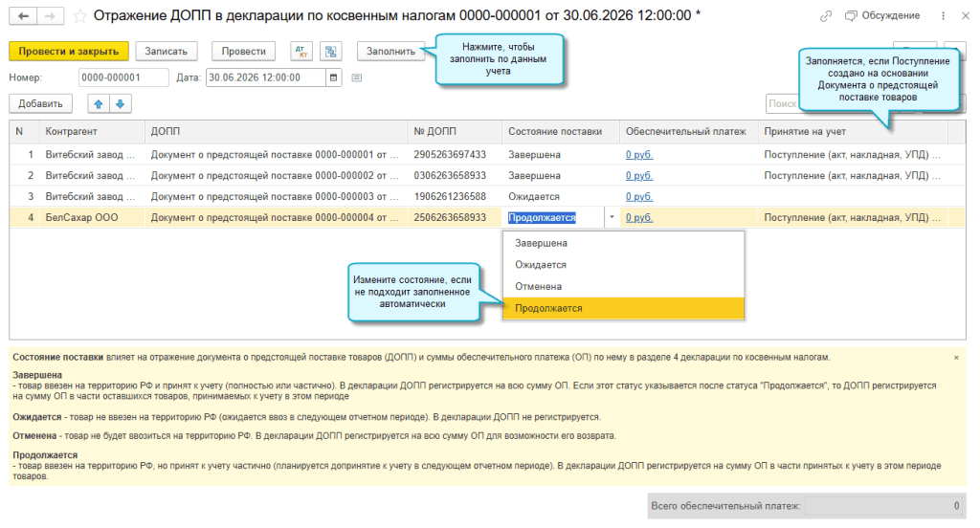Click Провести и закрыть button
Screen dimensions: 980x528
[69, 52]
